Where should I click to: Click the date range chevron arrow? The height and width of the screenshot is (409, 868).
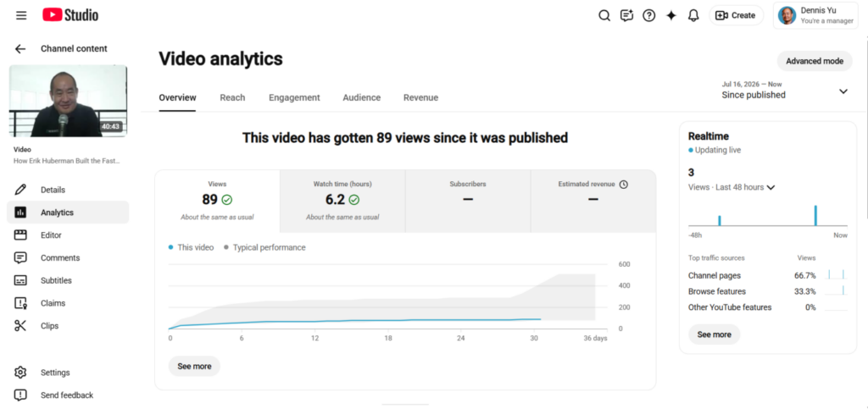click(x=843, y=91)
